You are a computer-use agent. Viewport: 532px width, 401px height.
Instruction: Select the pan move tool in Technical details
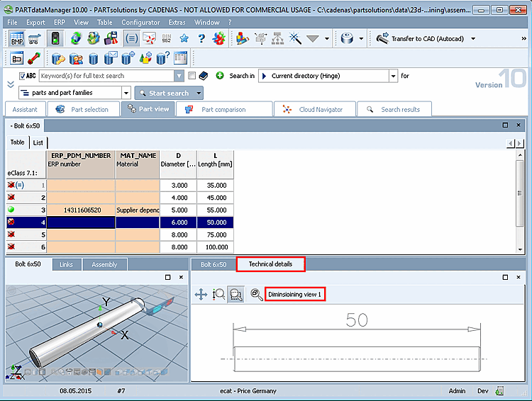coord(201,294)
